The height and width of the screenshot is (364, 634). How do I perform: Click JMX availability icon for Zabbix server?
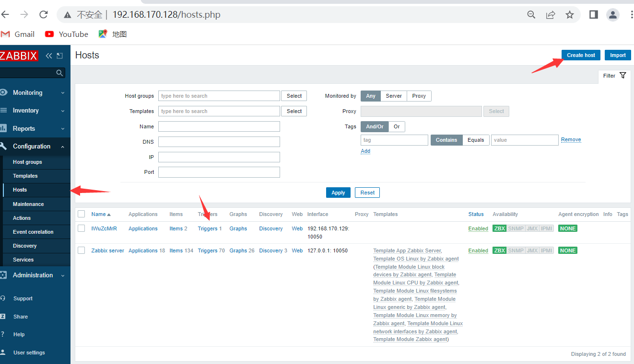click(532, 250)
